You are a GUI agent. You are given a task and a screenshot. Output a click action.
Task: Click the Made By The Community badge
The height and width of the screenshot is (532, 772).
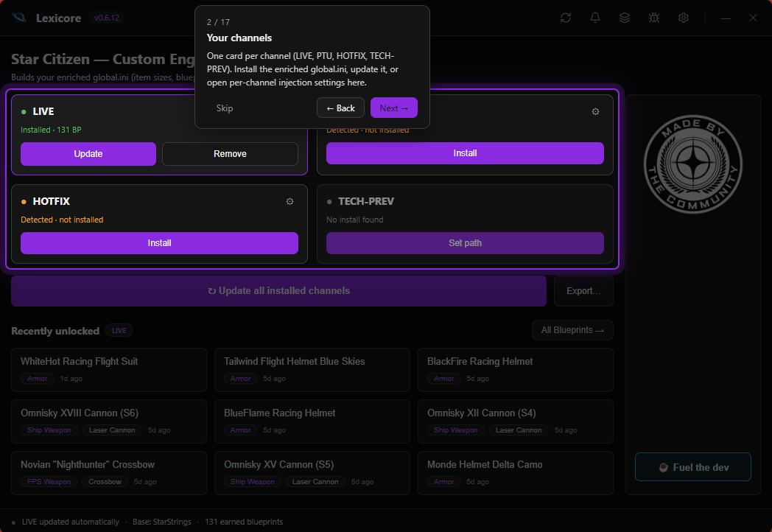click(693, 164)
